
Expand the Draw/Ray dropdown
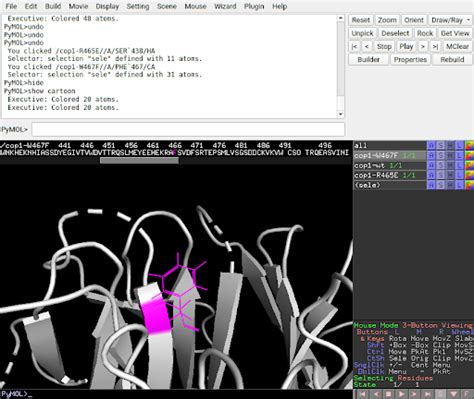[450, 20]
